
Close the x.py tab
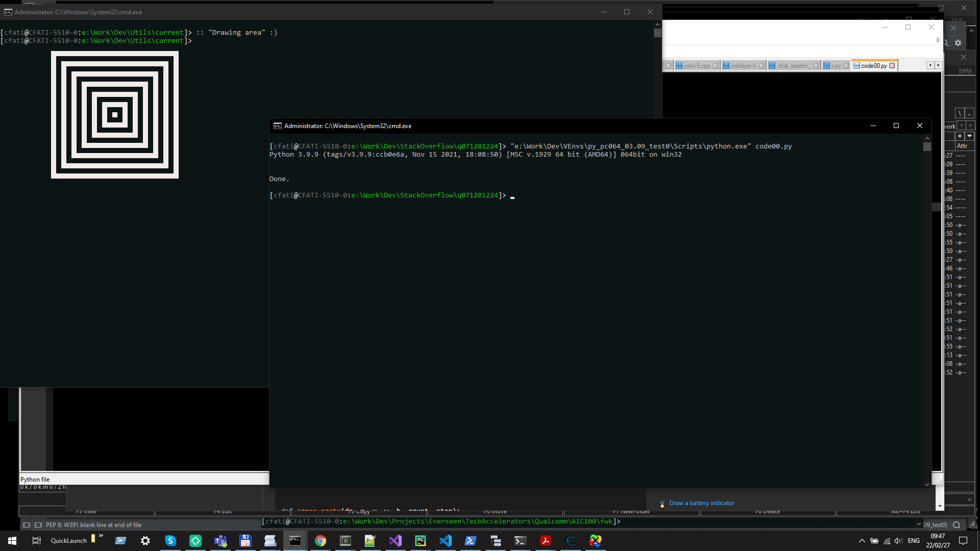[846, 66]
